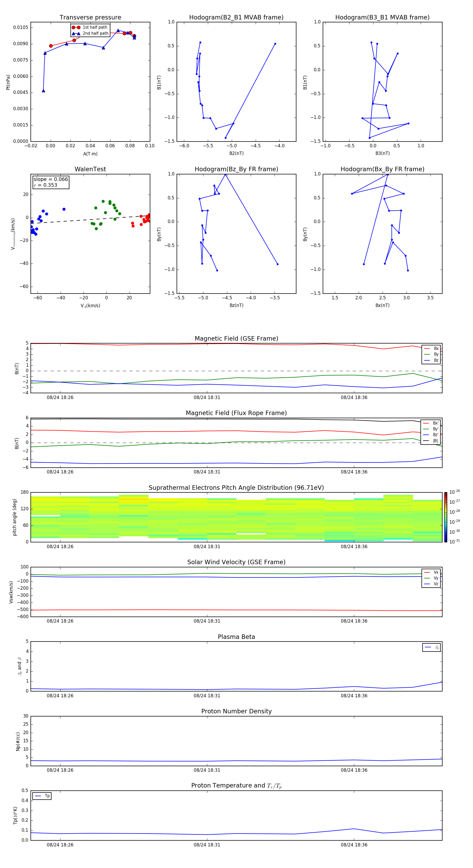Select the Bx' legend entry in Flux Rope plot
The width and height of the screenshot is (473, 868).
tap(431, 423)
